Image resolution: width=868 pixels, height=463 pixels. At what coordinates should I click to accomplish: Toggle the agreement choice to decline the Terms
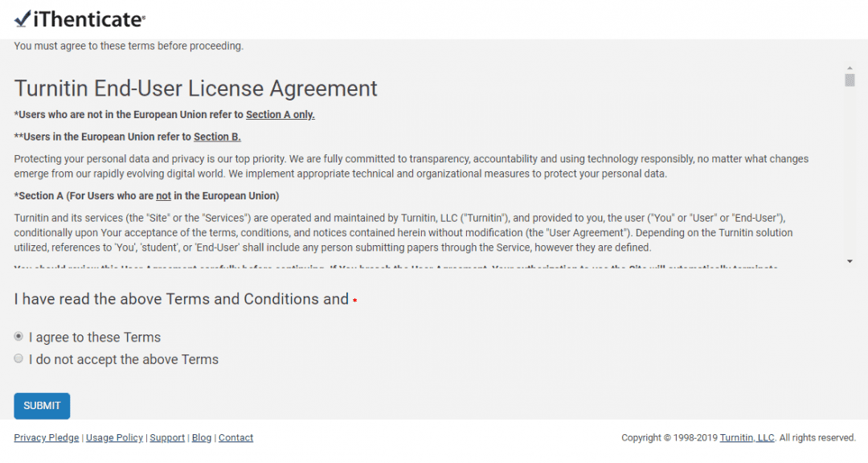coord(18,358)
